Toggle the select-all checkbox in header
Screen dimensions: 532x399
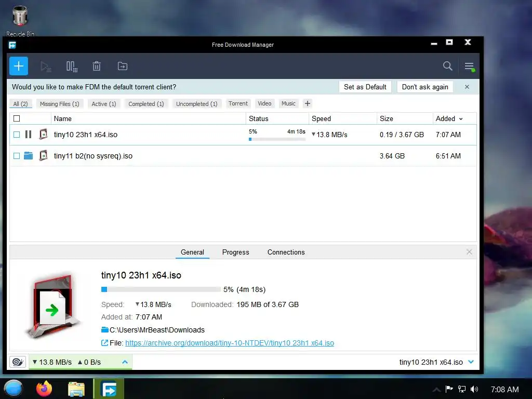[17, 118]
